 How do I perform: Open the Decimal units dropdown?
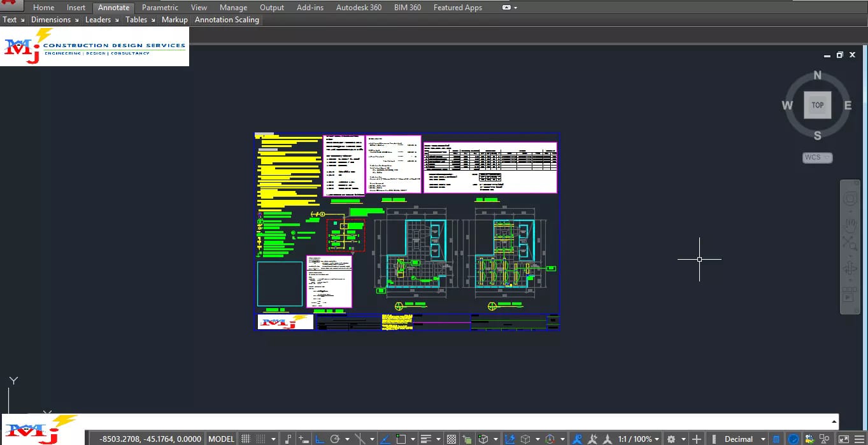click(x=745, y=439)
